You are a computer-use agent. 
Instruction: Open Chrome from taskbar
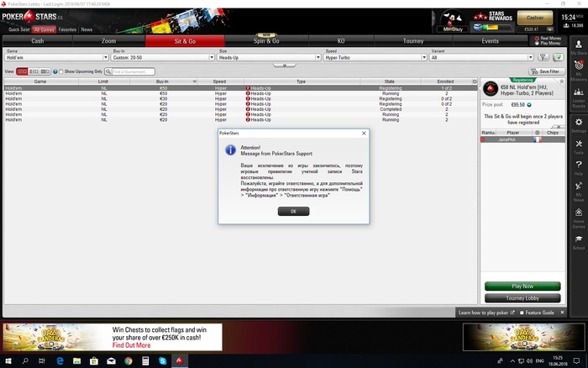(x=129, y=361)
